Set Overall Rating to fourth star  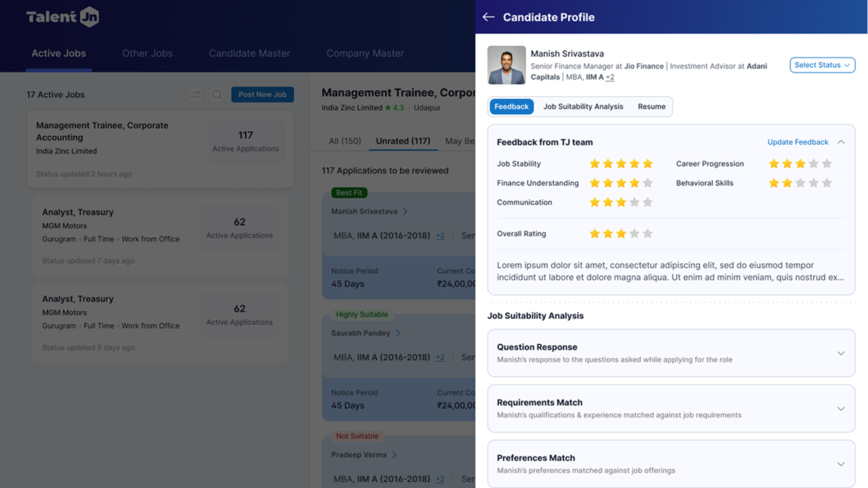(634, 234)
